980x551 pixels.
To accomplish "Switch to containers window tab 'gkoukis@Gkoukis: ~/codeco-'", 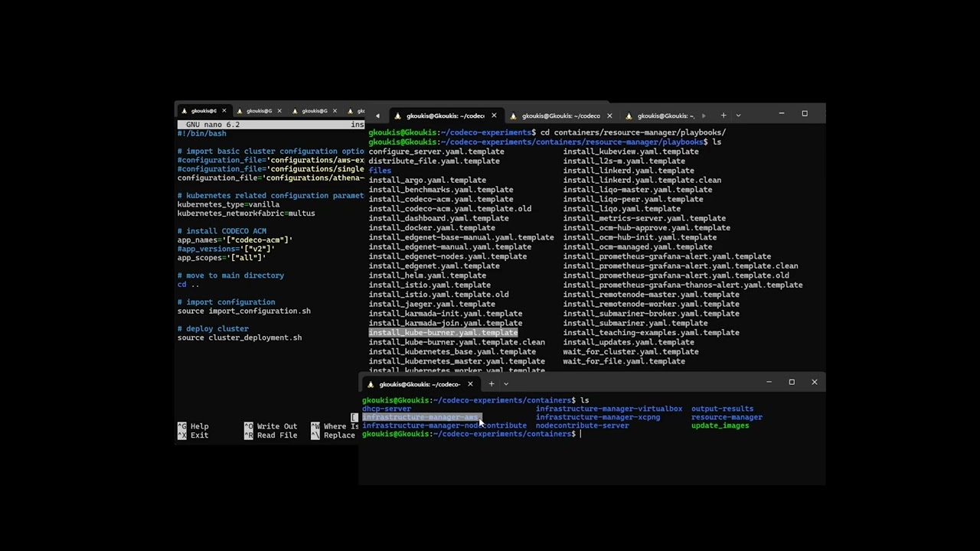I will [x=420, y=384].
